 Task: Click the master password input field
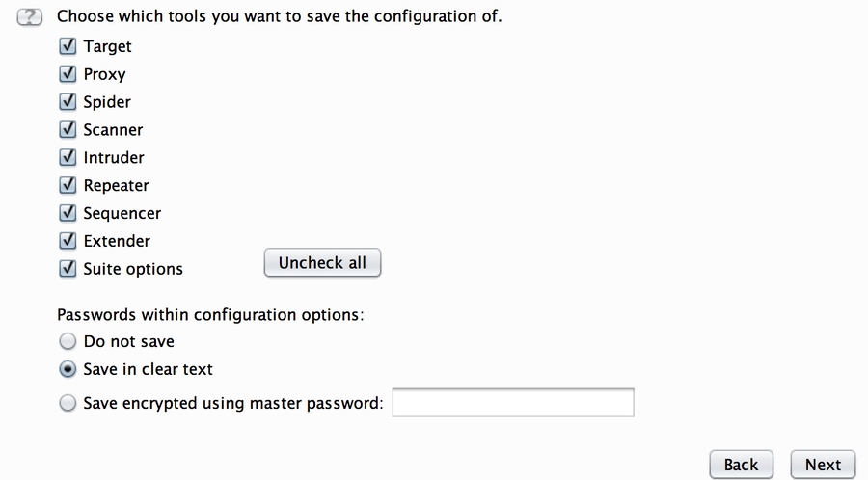(512, 403)
